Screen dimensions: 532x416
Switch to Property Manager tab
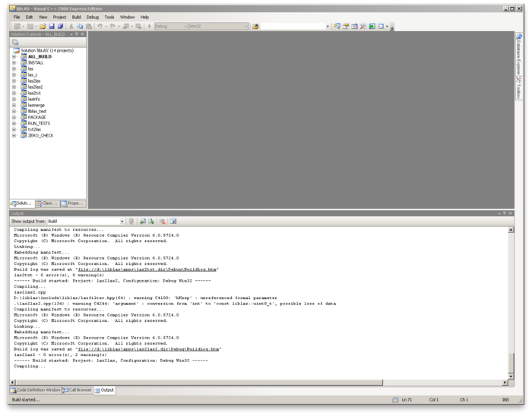[x=73, y=203]
